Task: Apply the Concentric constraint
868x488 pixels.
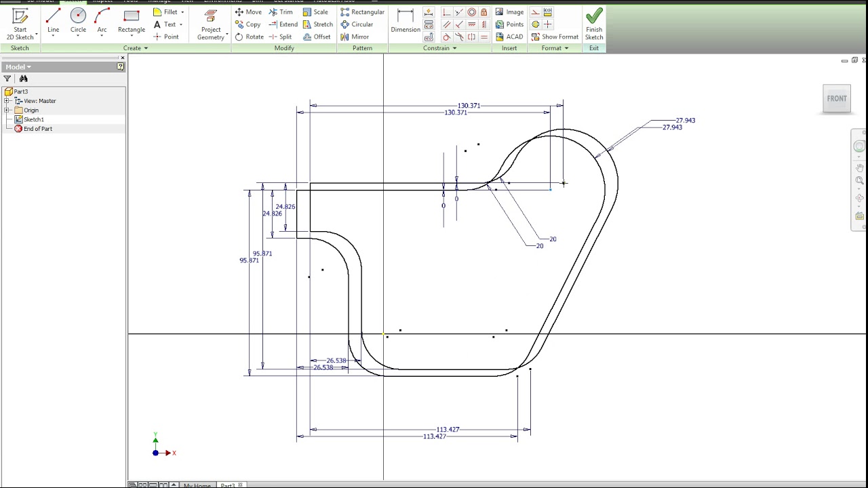Action: point(472,12)
